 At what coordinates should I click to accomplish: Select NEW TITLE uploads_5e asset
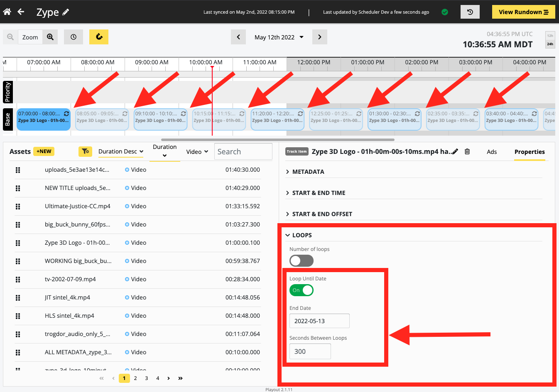[137, 188]
